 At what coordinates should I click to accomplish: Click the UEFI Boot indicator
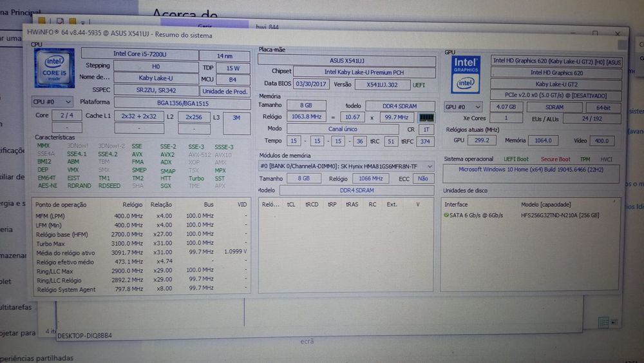click(516, 159)
